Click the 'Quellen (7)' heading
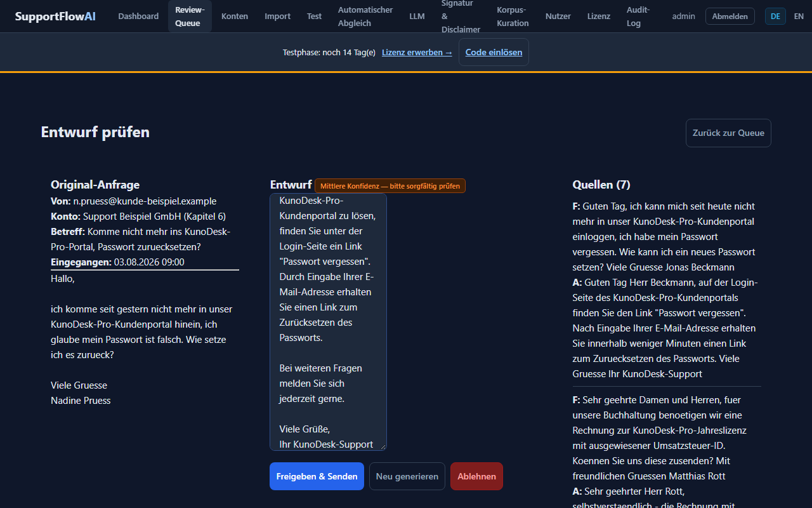The width and height of the screenshot is (812, 508). click(601, 185)
